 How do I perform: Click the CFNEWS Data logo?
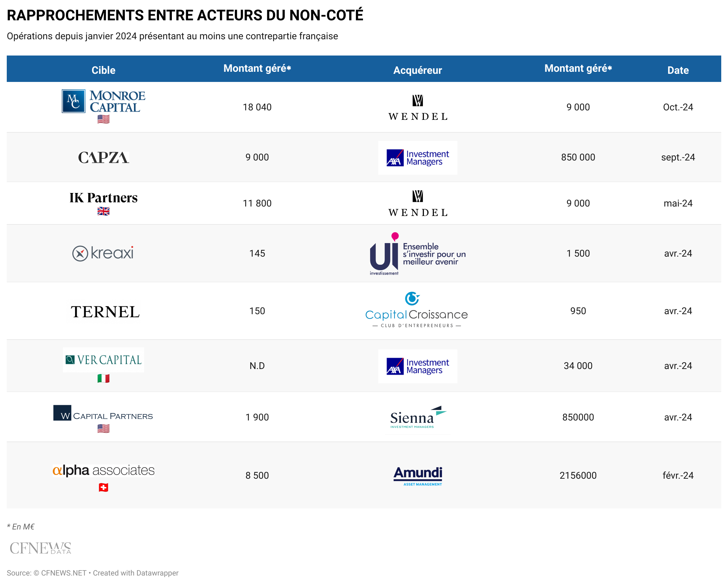click(41, 548)
